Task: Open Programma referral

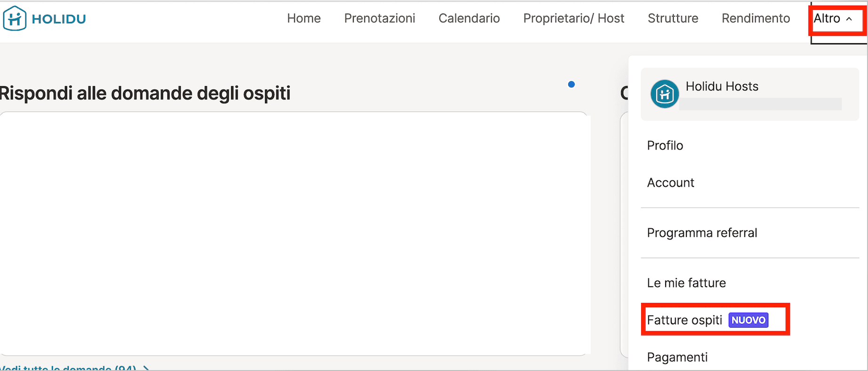Action: tap(702, 233)
